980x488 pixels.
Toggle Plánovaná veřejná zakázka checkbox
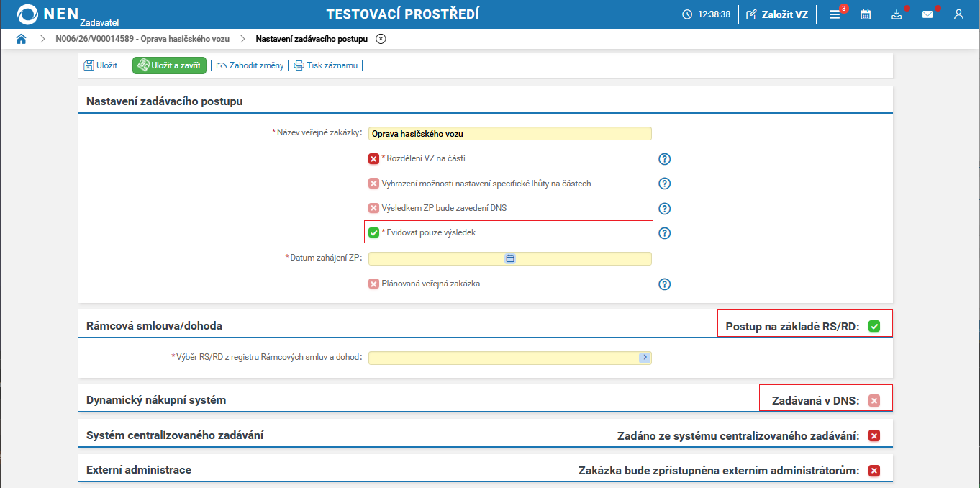(373, 284)
